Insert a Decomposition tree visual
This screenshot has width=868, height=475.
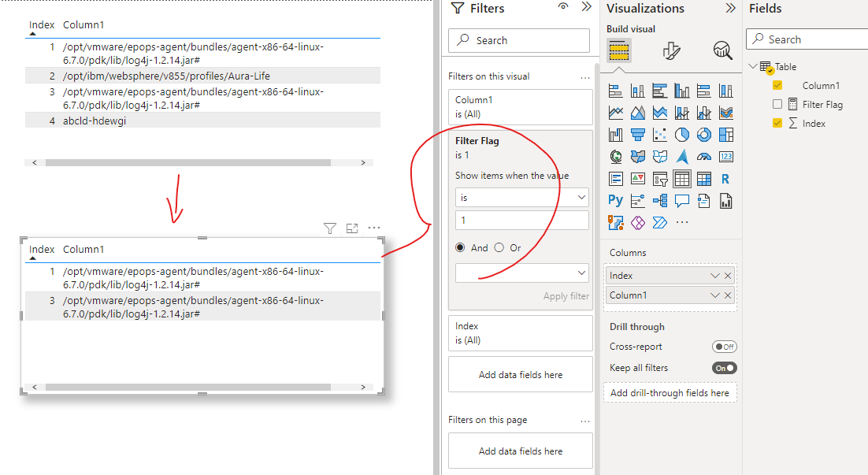click(660, 200)
